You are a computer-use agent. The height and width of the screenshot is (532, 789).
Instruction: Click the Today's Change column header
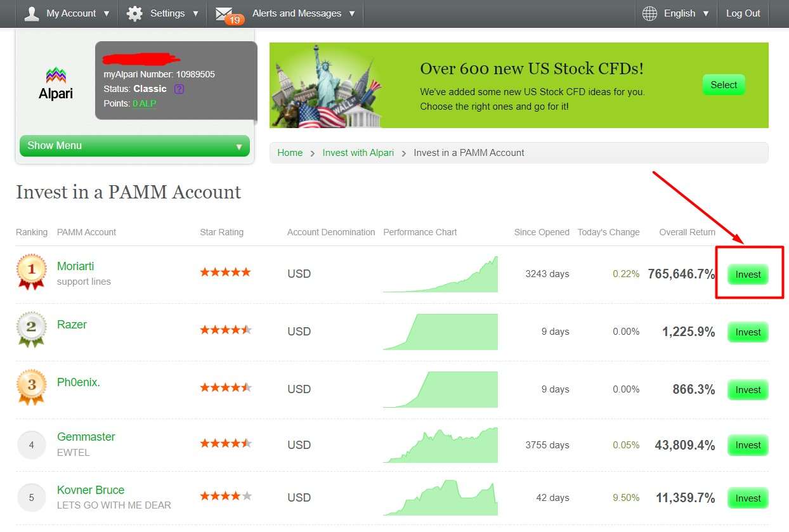[608, 232]
